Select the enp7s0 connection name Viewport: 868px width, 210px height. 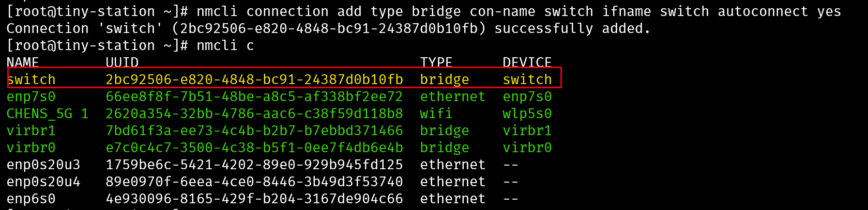31,96
